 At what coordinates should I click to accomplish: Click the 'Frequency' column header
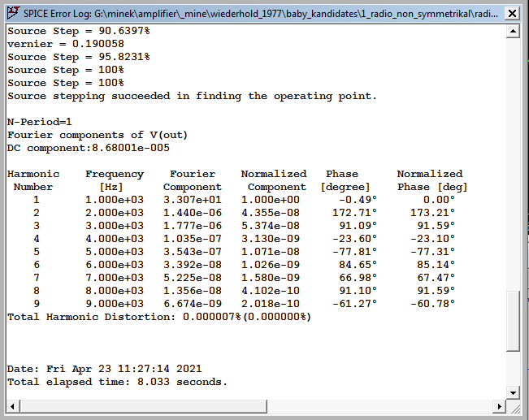click(115, 175)
